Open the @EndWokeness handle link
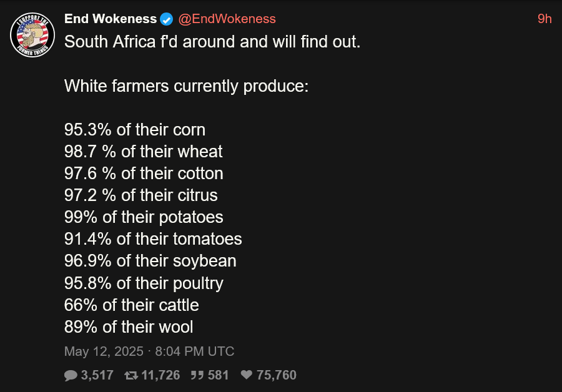The width and height of the screenshot is (562, 392). [227, 19]
